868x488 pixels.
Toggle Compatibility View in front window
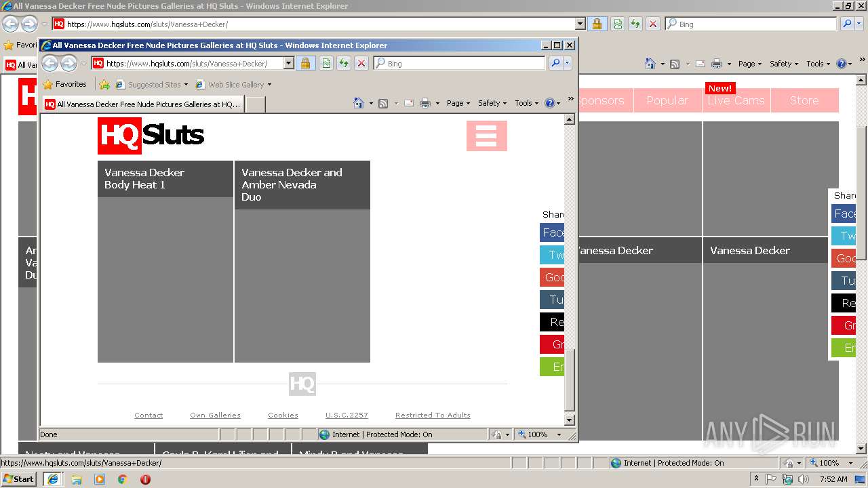326,63
